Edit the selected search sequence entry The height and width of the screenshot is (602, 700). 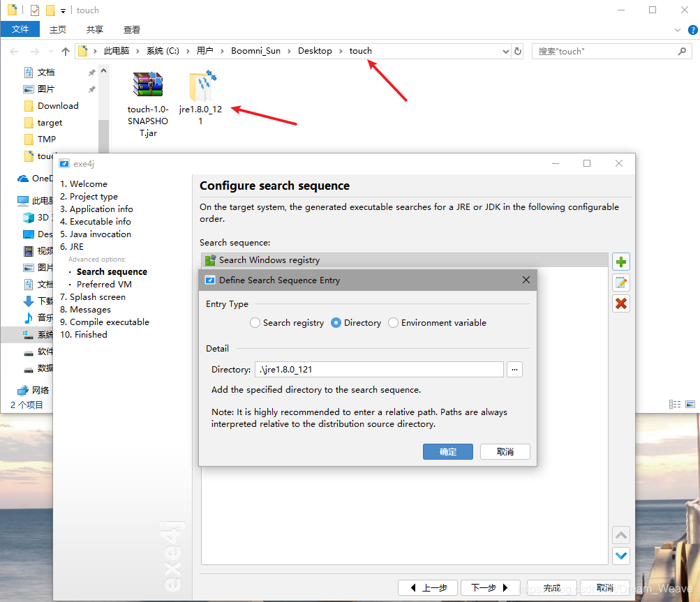coord(620,283)
